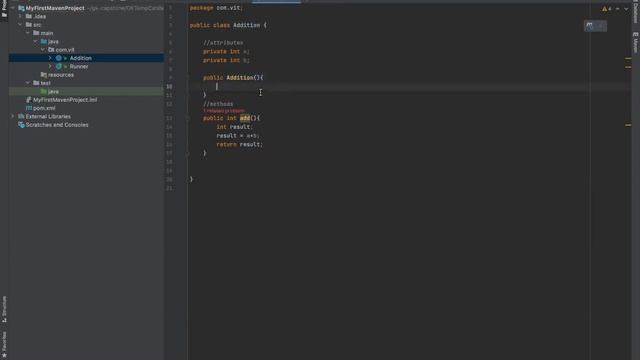640x360 pixels.
Task: Click the MyFirstMavenProject.iml file icon
Action: pos(29,100)
